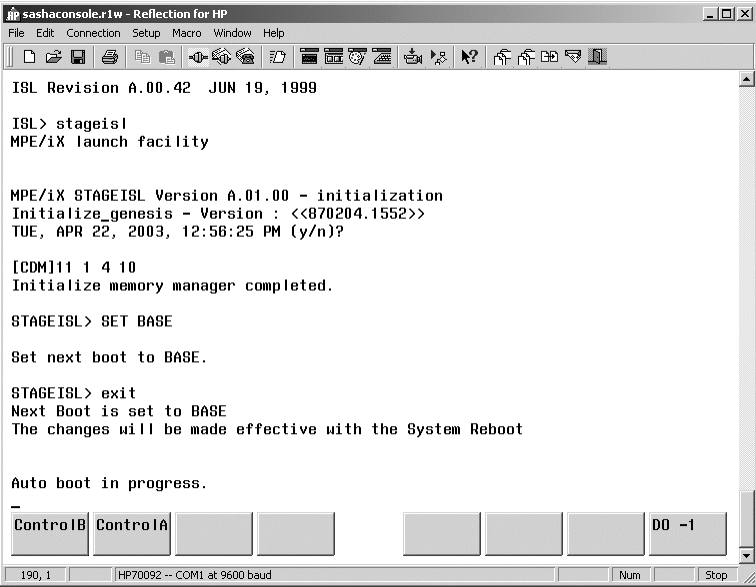The height and width of the screenshot is (587, 756).
Task: Open the Help menu
Action: [x=273, y=33]
